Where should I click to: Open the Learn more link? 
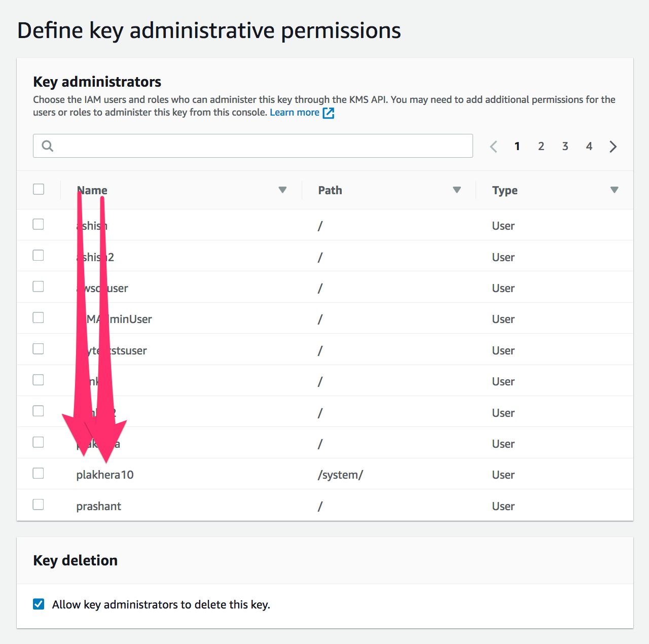pos(295,112)
